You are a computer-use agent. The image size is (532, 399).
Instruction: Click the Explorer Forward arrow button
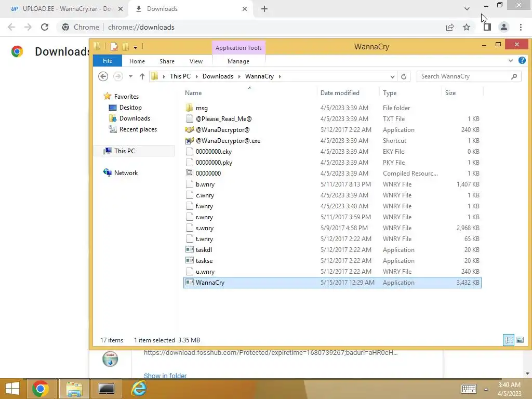click(x=118, y=76)
